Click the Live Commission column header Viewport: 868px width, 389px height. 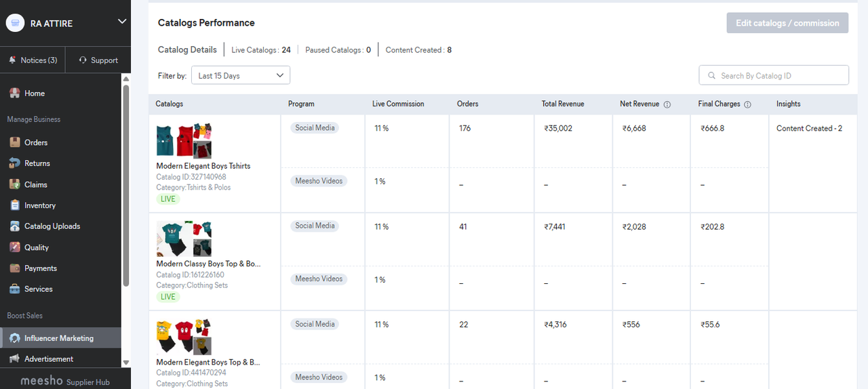(398, 104)
